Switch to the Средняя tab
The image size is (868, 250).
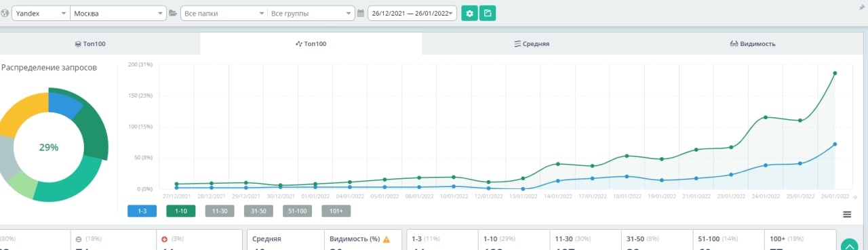click(532, 43)
